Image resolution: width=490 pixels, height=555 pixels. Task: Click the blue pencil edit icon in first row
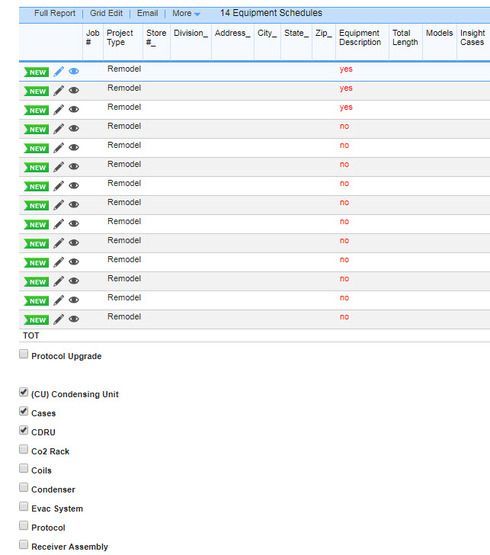tap(58, 71)
